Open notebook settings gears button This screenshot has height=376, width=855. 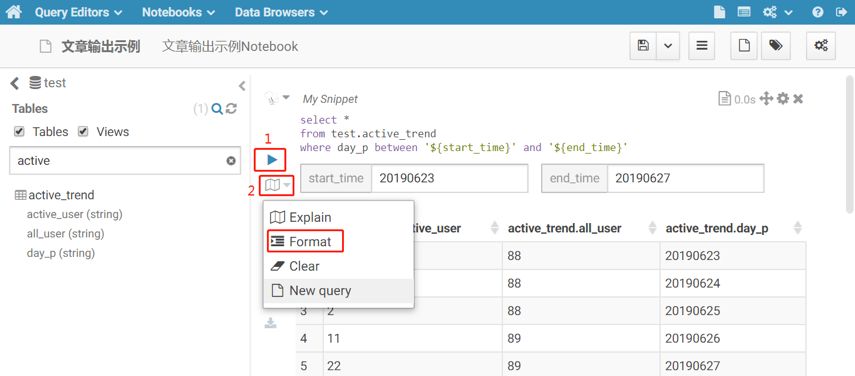pyautogui.click(x=821, y=46)
